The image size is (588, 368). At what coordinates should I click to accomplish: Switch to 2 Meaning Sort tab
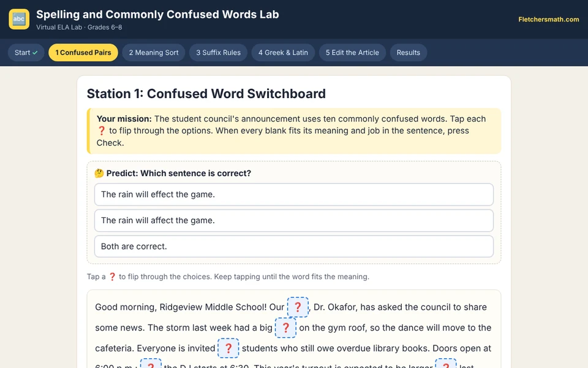tap(154, 53)
